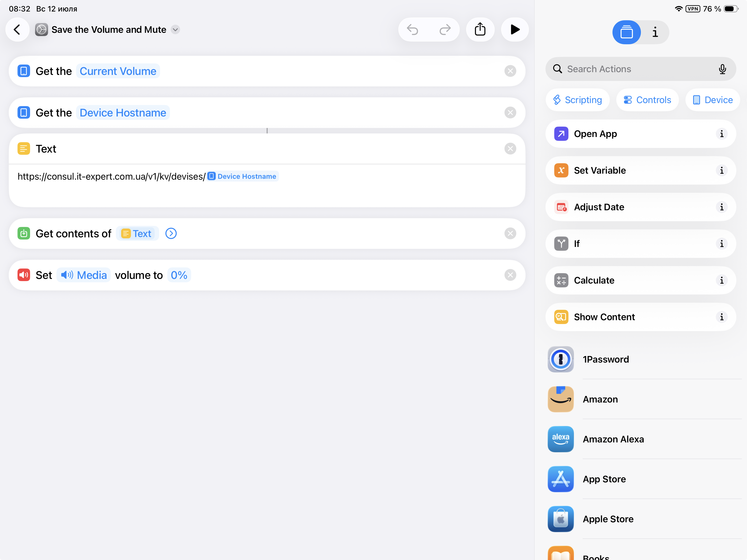Expand the shortcut title dropdown chevron
747x560 pixels.
click(175, 30)
